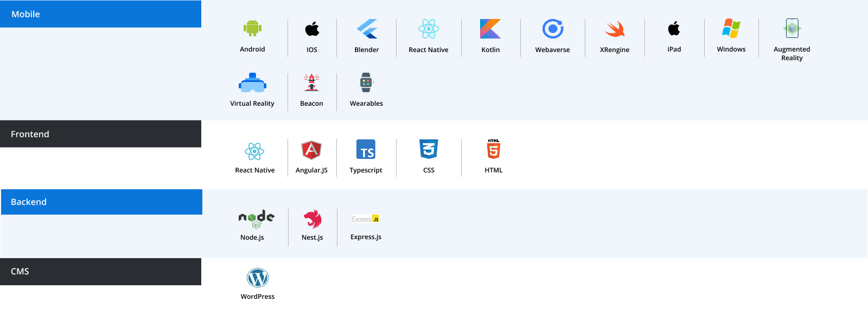Click the "Node.js" label text
Screen dimensions: 868x314
click(252, 238)
